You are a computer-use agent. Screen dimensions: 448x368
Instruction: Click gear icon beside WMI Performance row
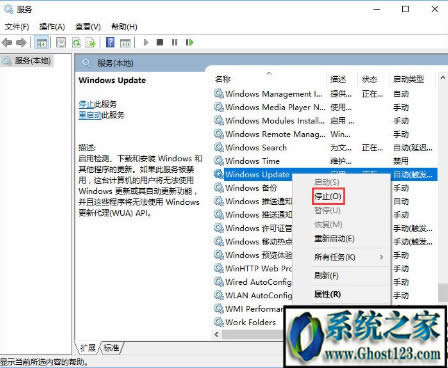tap(219, 309)
